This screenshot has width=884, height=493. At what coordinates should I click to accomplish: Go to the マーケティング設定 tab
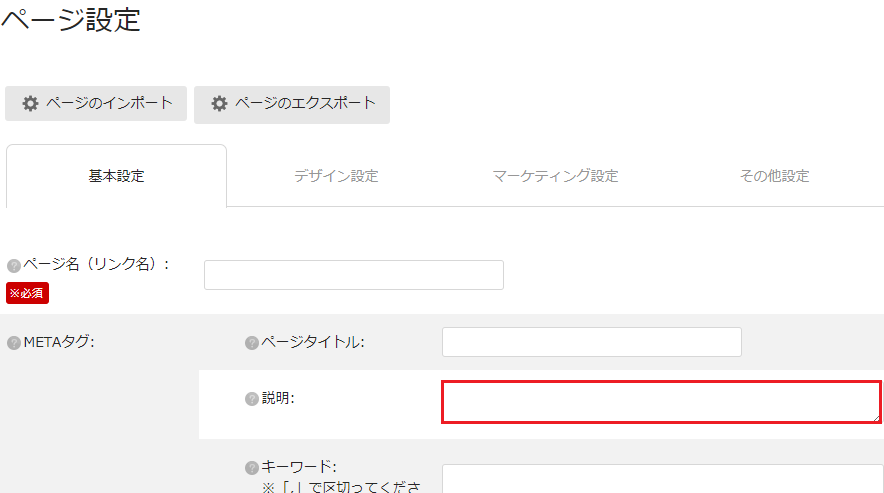click(555, 176)
